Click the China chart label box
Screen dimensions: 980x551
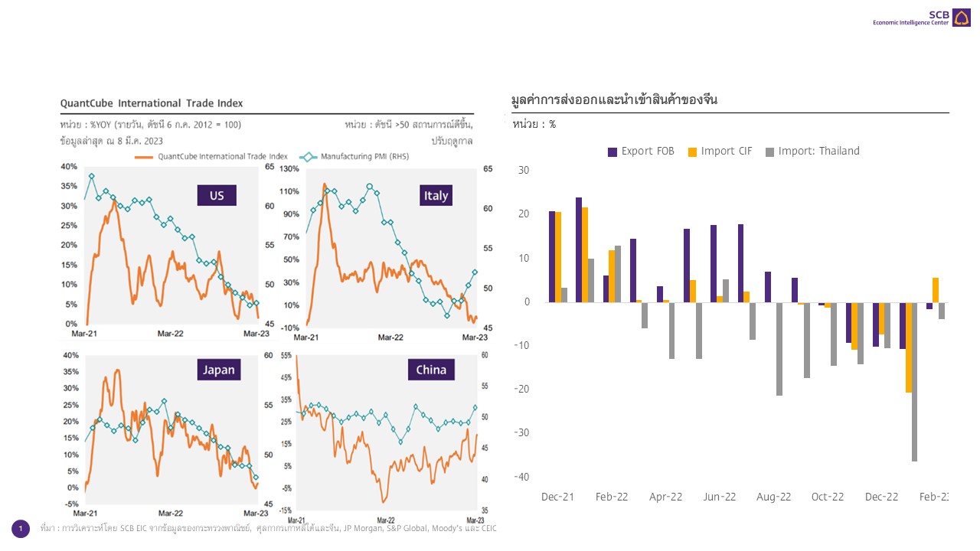[431, 370]
